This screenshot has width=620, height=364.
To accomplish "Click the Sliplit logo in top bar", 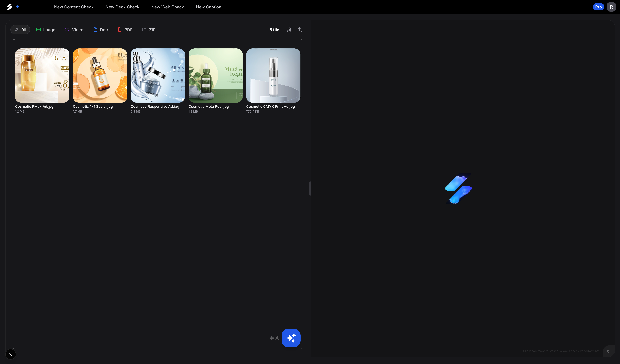I will [9, 7].
